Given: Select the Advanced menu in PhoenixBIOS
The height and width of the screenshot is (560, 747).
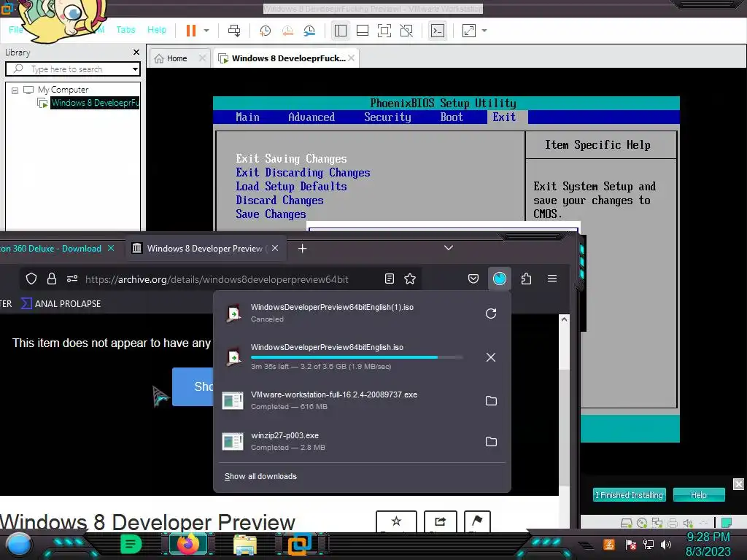Looking at the screenshot, I should coord(311,117).
